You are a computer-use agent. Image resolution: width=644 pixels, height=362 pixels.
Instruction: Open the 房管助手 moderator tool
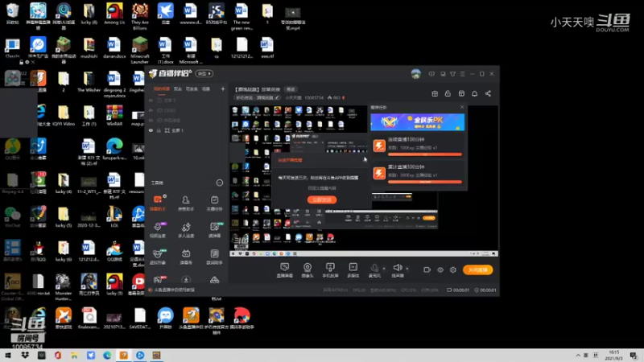[x=186, y=204]
